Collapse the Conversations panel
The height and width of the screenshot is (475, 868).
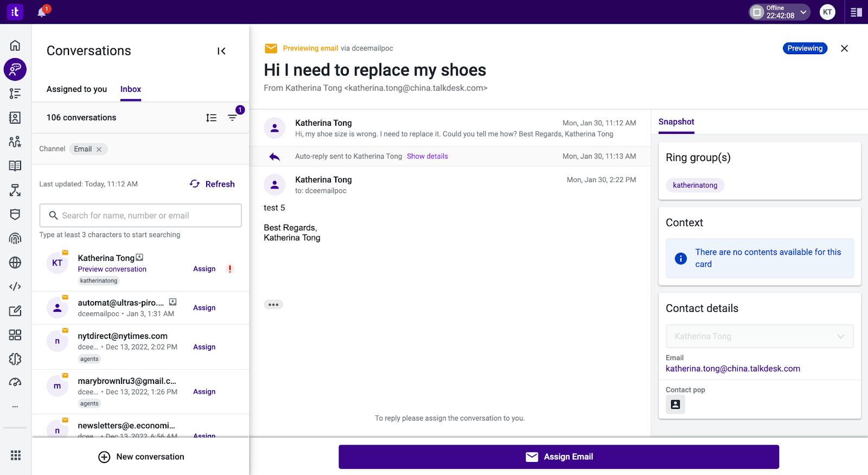[221, 51]
